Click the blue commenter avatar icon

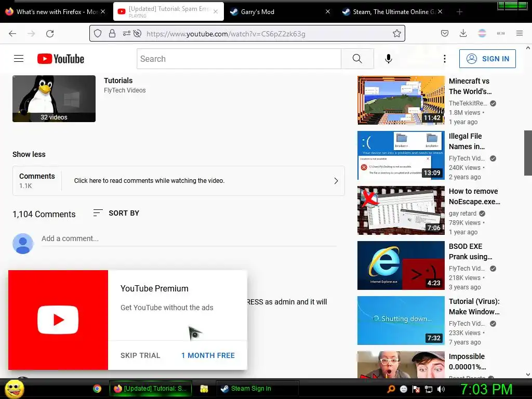tap(23, 243)
